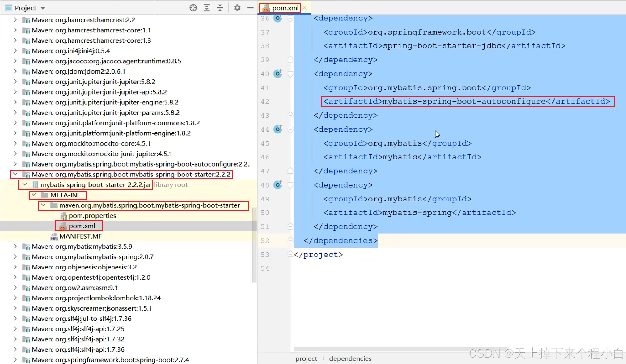Click 'project' in the breadcrumb bar
Viewport: 626px width, 364px height.
[x=306, y=358]
